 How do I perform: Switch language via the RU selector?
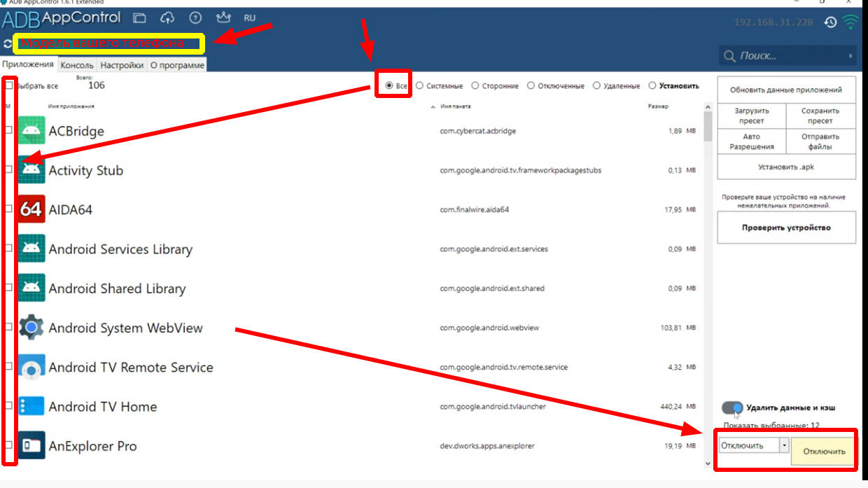pos(250,18)
